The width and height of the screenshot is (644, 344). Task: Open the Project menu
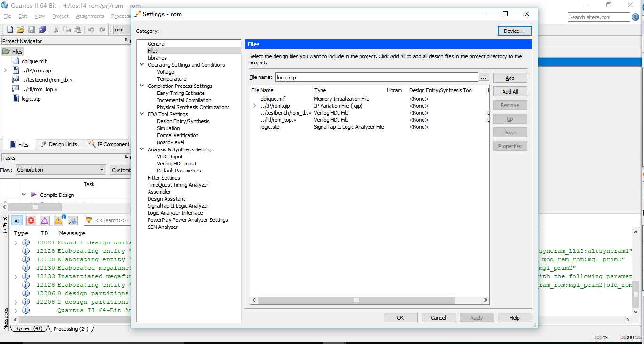coord(60,16)
